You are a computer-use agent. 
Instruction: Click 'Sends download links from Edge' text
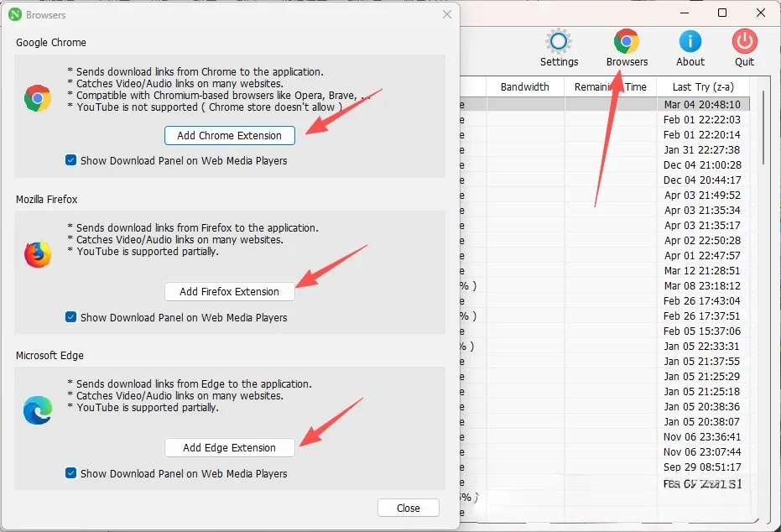coord(190,384)
